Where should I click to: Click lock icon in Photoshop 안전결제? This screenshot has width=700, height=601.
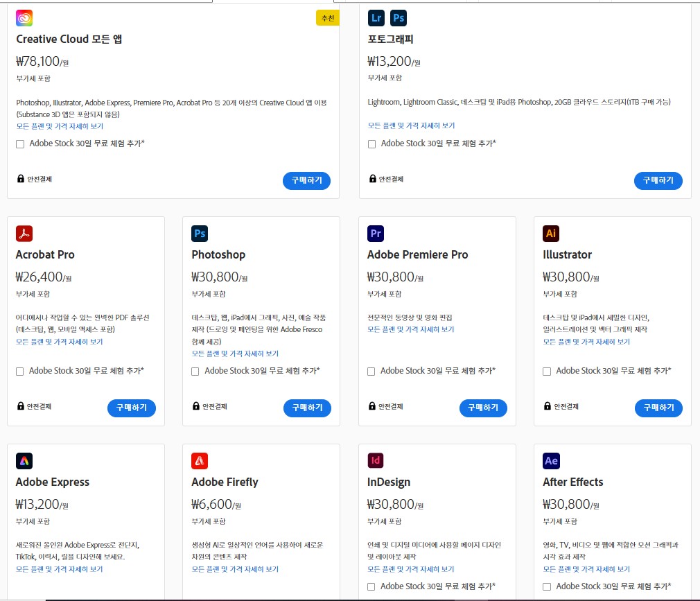(196, 406)
